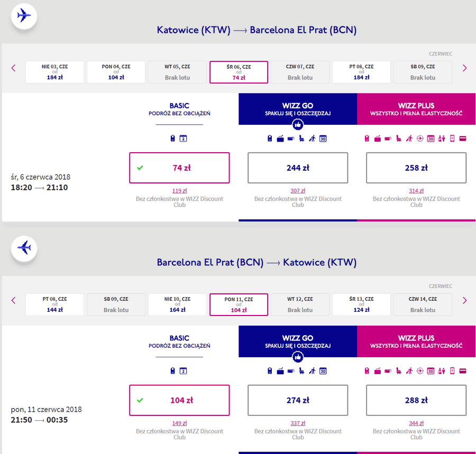Click the 30-day calendar icon under return WIZZ GO
Viewport: 476px width, 454px height.
(x=323, y=371)
